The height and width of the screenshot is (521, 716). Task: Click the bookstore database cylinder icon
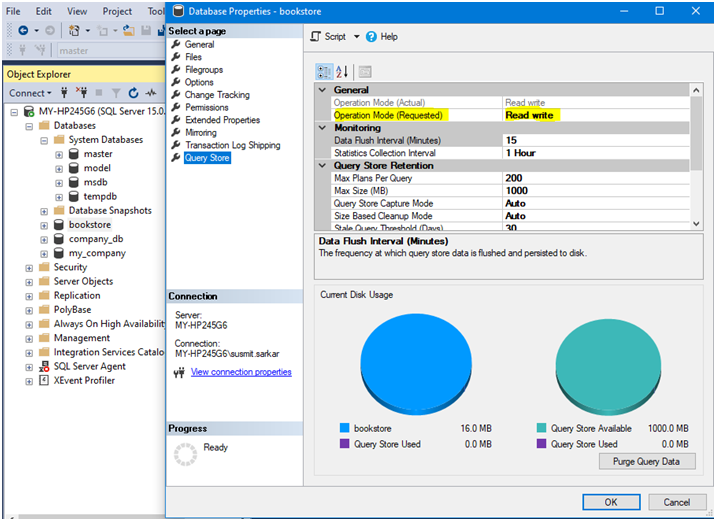(x=58, y=225)
